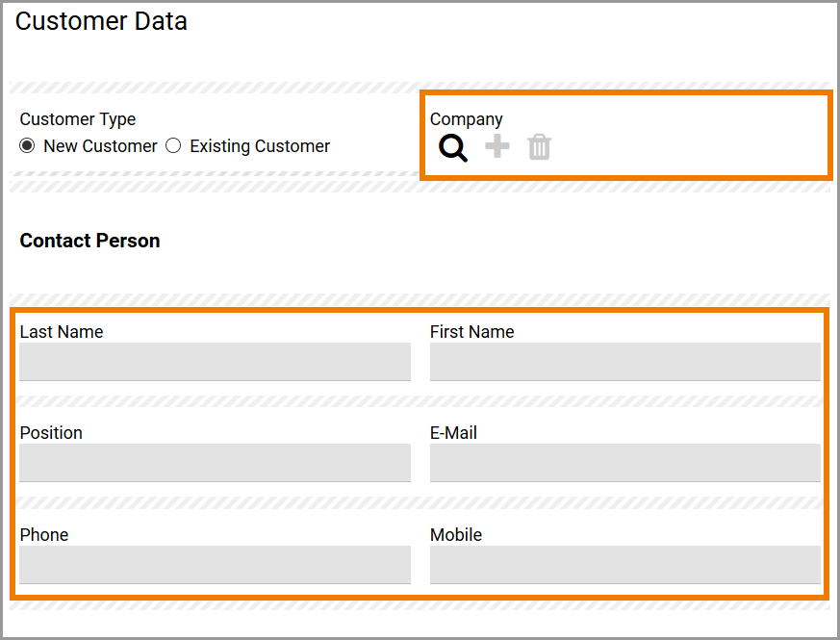Viewport: 840px width, 640px height.
Task: Click the Company section label
Action: point(466,119)
